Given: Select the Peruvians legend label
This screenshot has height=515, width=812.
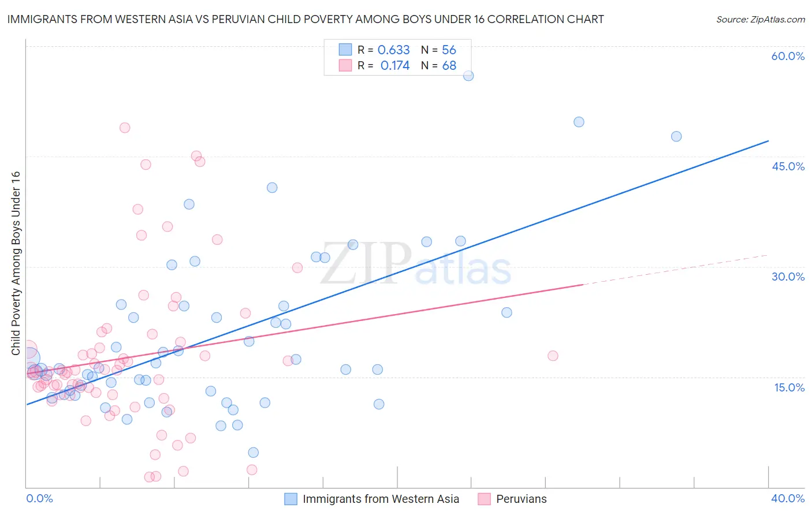Looking at the screenshot, I should [521, 499].
